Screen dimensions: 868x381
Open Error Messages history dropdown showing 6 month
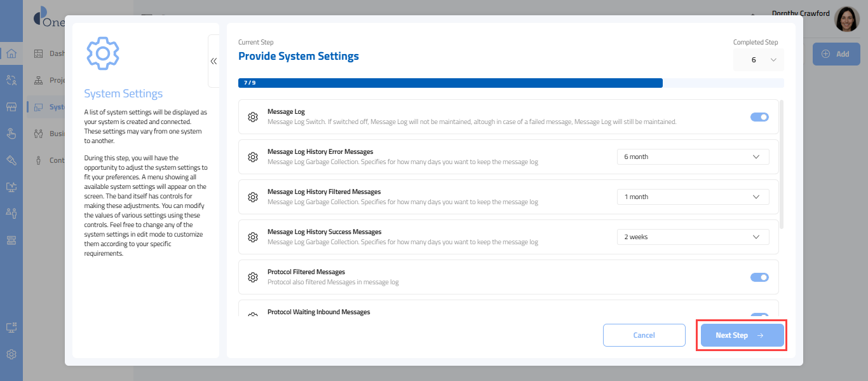[693, 157]
